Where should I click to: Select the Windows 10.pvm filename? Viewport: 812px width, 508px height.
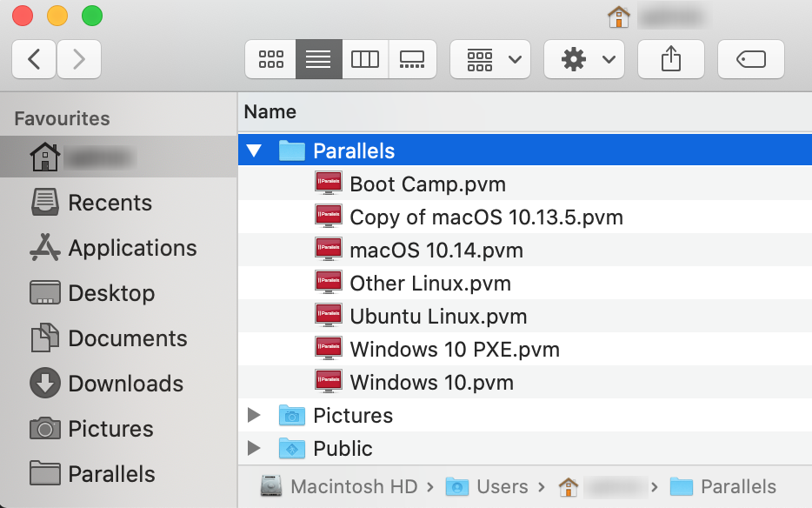click(432, 383)
